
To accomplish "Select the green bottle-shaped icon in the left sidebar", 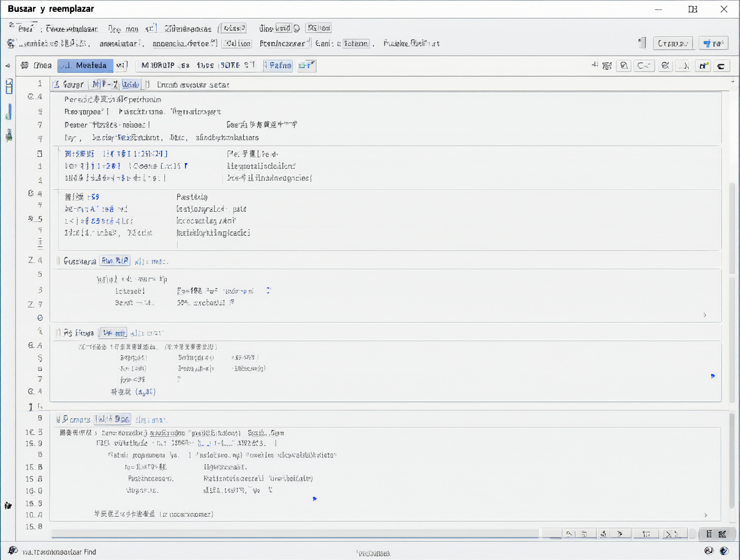I will coord(9,136).
